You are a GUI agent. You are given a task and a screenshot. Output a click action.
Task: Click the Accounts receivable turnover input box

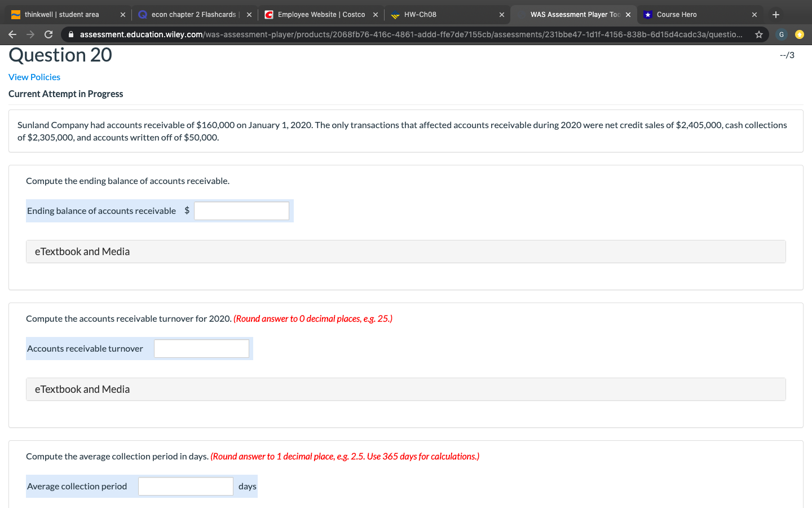tap(201, 348)
